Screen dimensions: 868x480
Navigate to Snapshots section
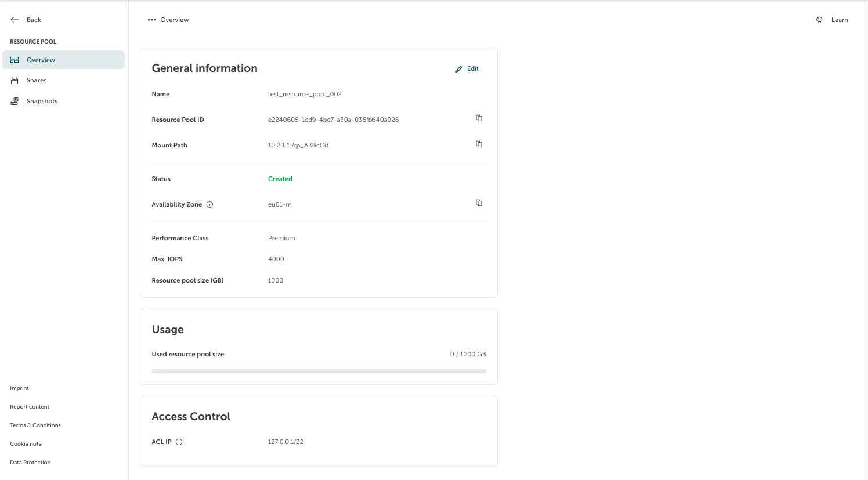click(42, 102)
